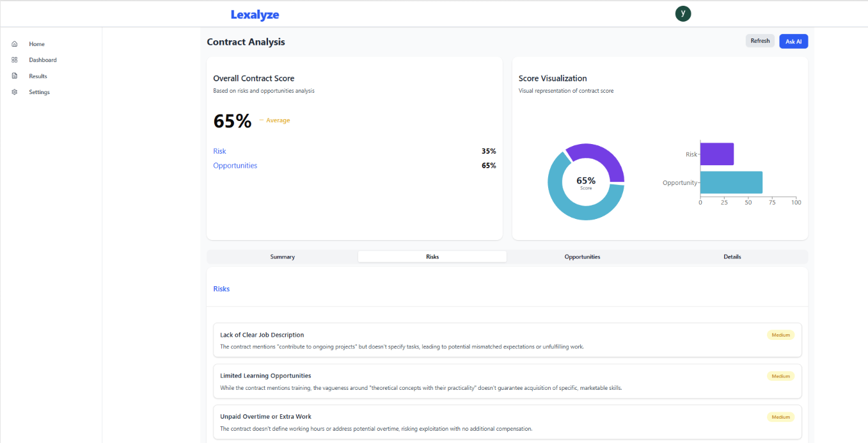The height and width of the screenshot is (443, 868).
Task: Select the Risks tab
Action: point(432,257)
